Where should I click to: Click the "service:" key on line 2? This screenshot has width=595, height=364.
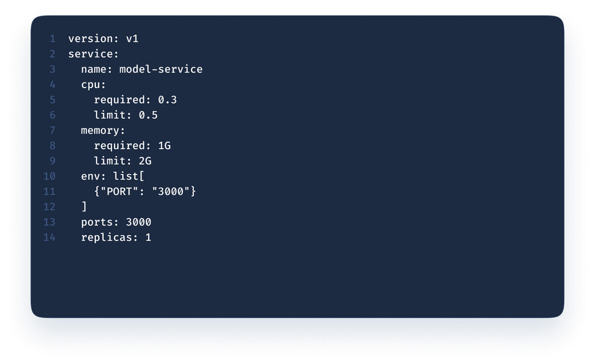[x=94, y=54]
